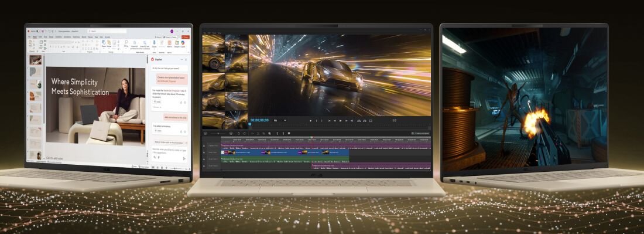Click 'Where Simplicity Meets Sophistication' slide title

(80, 86)
